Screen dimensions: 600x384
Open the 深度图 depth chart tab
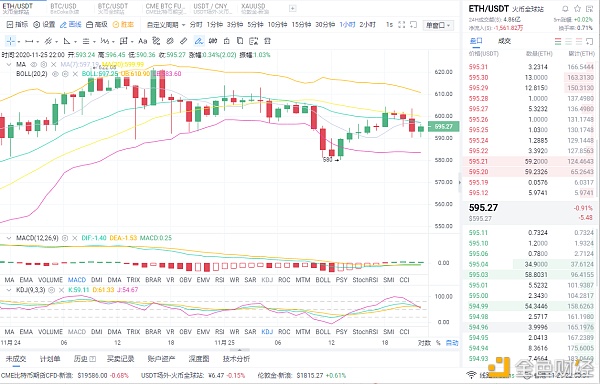[x=199, y=359]
